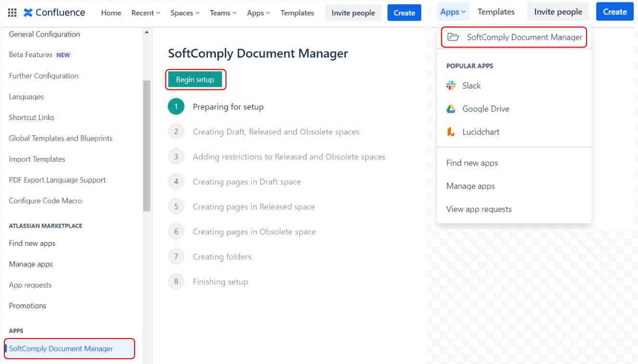Viewport: 638px width, 364px height.
Task: Open the Teams dropdown
Action: pos(222,13)
